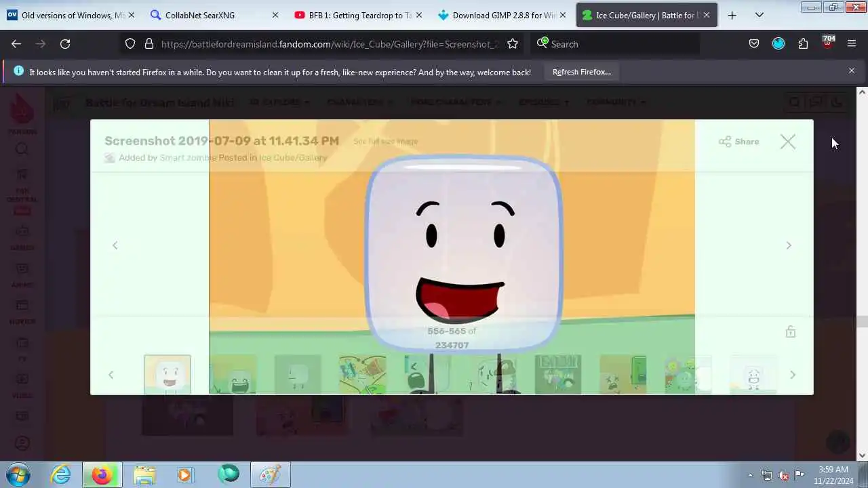Expand the Community wiki menu
The width and height of the screenshot is (868, 488).
[x=616, y=102]
